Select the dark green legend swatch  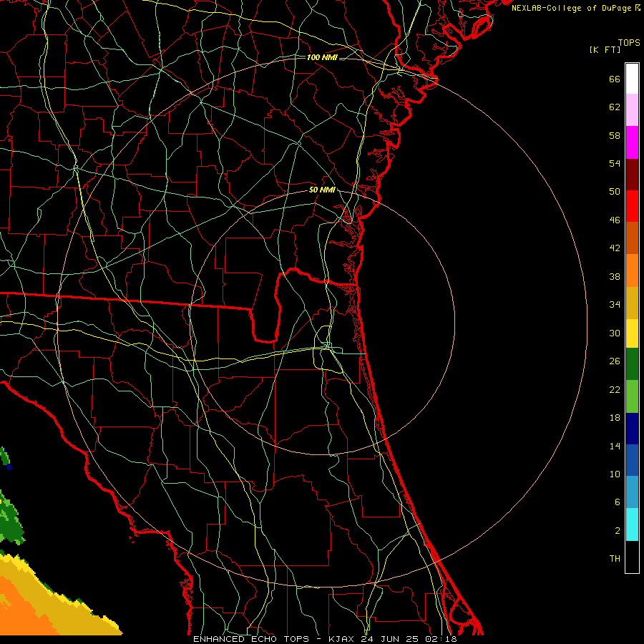click(632, 364)
